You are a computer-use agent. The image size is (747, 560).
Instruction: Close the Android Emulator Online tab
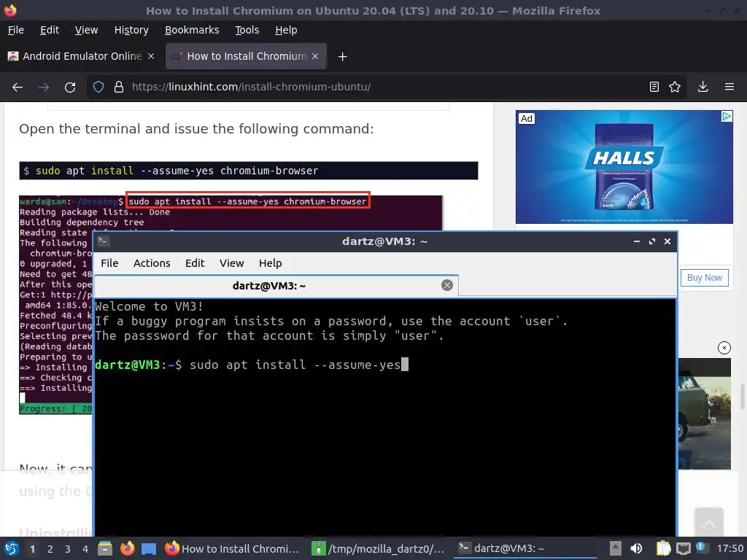(x=151, y=56)
